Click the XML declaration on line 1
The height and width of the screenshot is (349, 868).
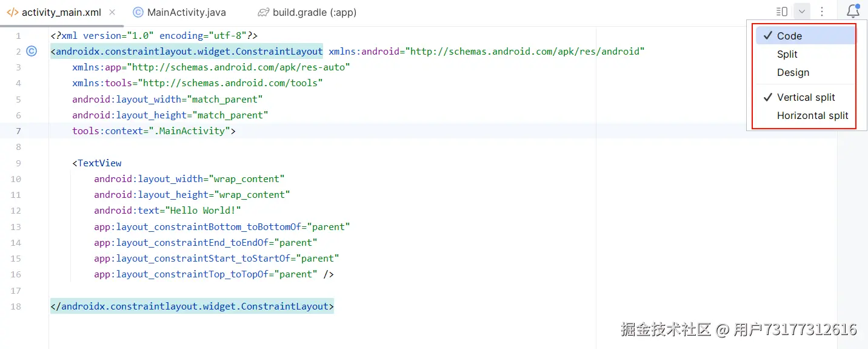coord(154,36)
